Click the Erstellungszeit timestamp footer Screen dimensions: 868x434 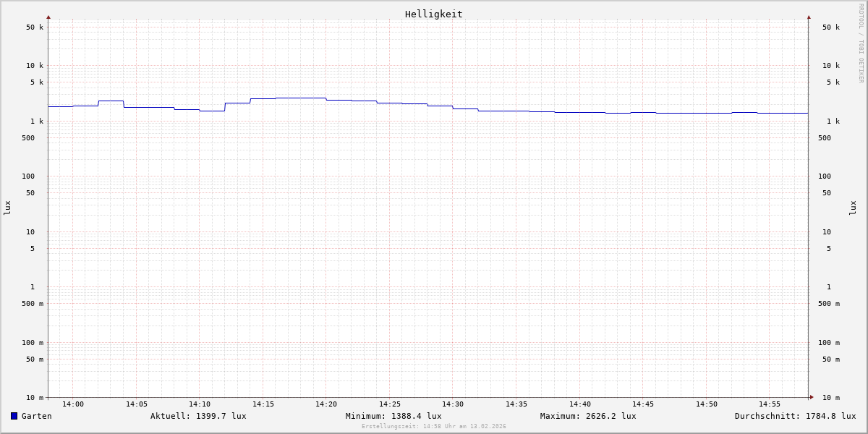tap(434, 427)
